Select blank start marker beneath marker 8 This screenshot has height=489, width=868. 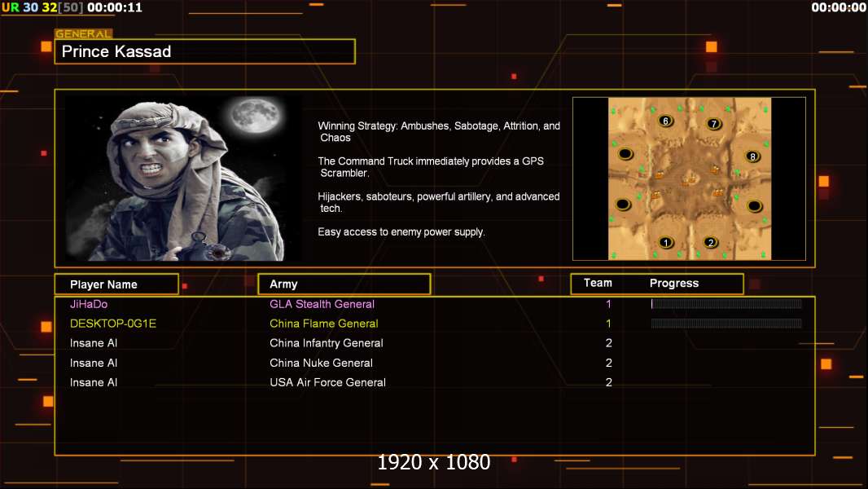[x=754, y=206]
